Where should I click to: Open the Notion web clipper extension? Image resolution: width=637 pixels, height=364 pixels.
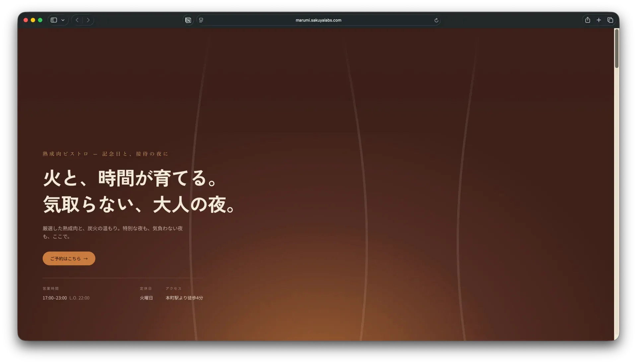[x=188, y=20]
